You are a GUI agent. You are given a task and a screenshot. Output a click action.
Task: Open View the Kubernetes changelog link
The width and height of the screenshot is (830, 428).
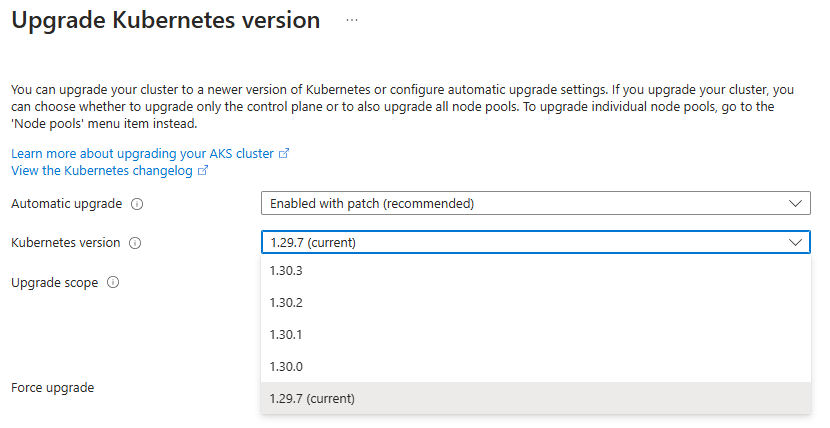102,171
